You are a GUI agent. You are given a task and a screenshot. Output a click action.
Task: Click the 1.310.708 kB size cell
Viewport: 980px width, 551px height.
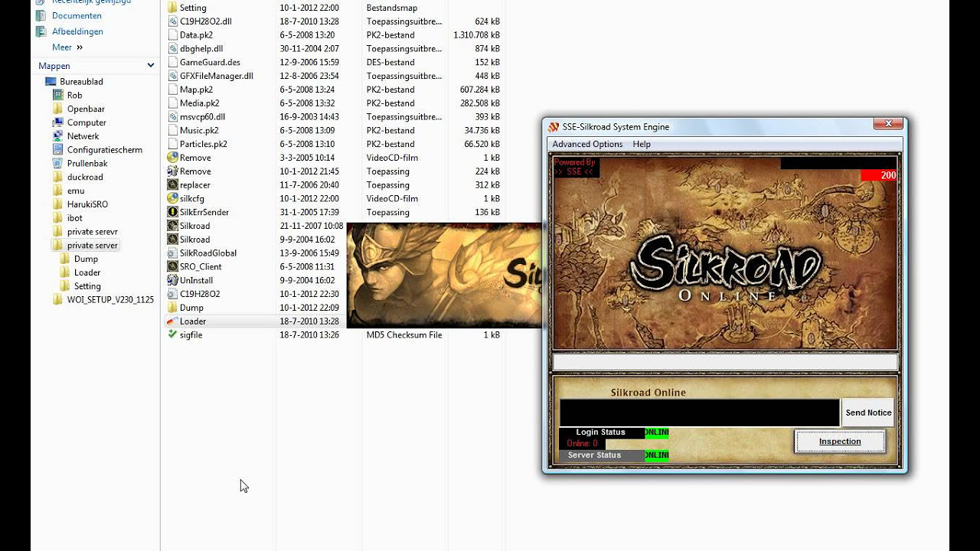click(476, 35)
